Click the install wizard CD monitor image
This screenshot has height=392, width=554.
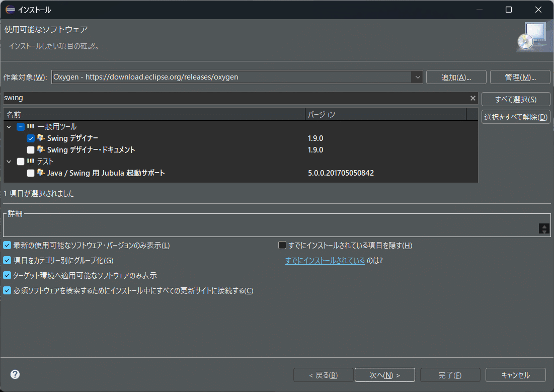pyautogui.click(x=534, y=37)
